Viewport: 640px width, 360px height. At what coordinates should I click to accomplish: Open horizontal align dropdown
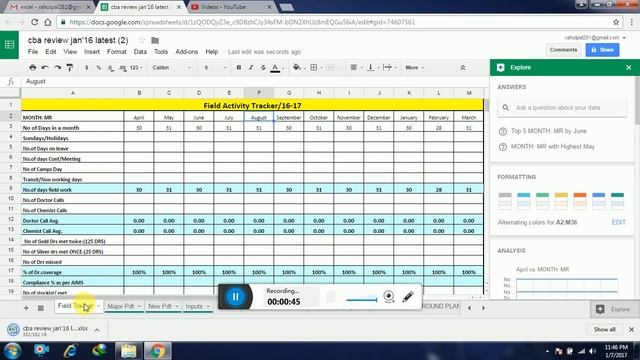click(x=356, y=67)
